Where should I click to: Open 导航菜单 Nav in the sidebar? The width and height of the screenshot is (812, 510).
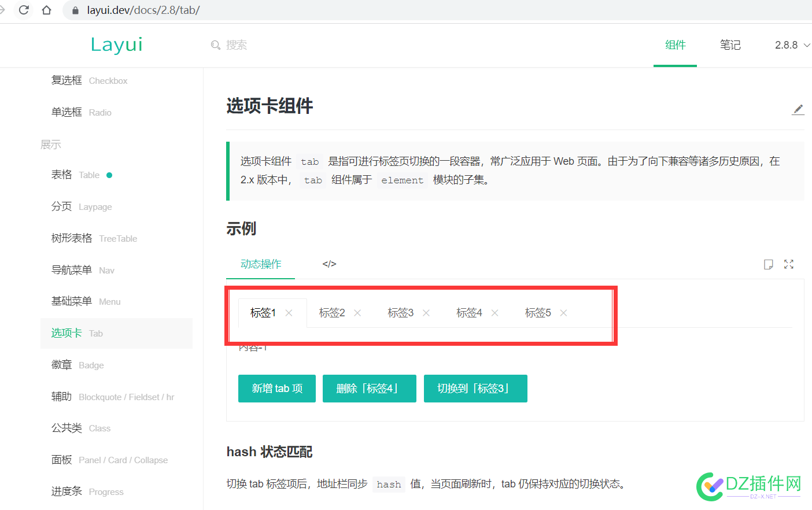click(x=83, y=270)
